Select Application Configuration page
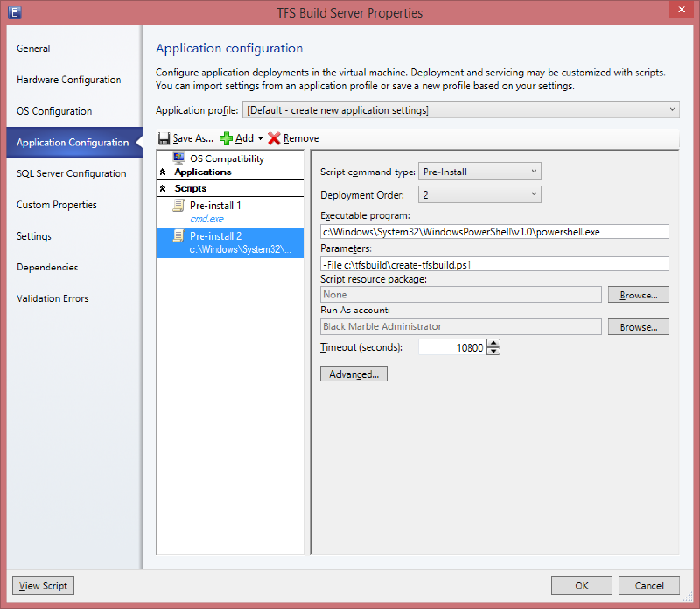Viewport: 700px width, 609px height. pyautogui.click(x=74, y=143)
